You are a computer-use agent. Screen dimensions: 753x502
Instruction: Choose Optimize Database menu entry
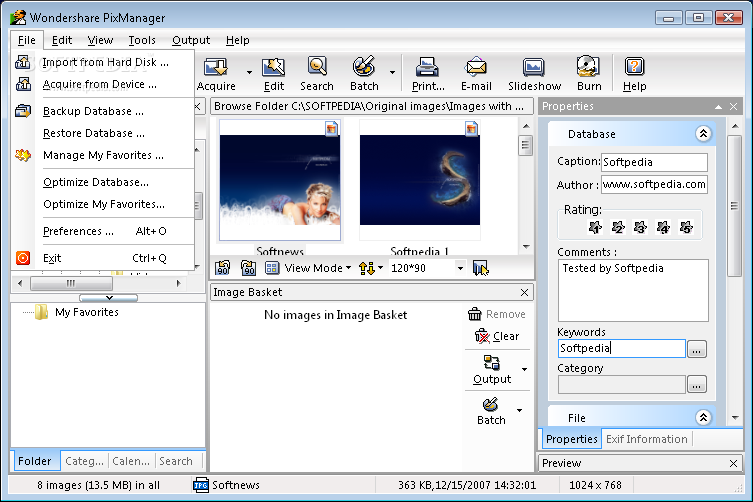click(103, 183)
